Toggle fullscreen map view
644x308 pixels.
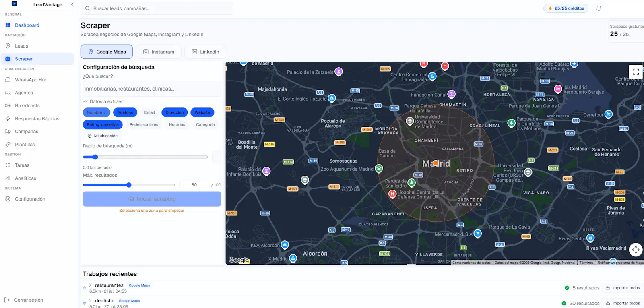[x=636, y=72]
